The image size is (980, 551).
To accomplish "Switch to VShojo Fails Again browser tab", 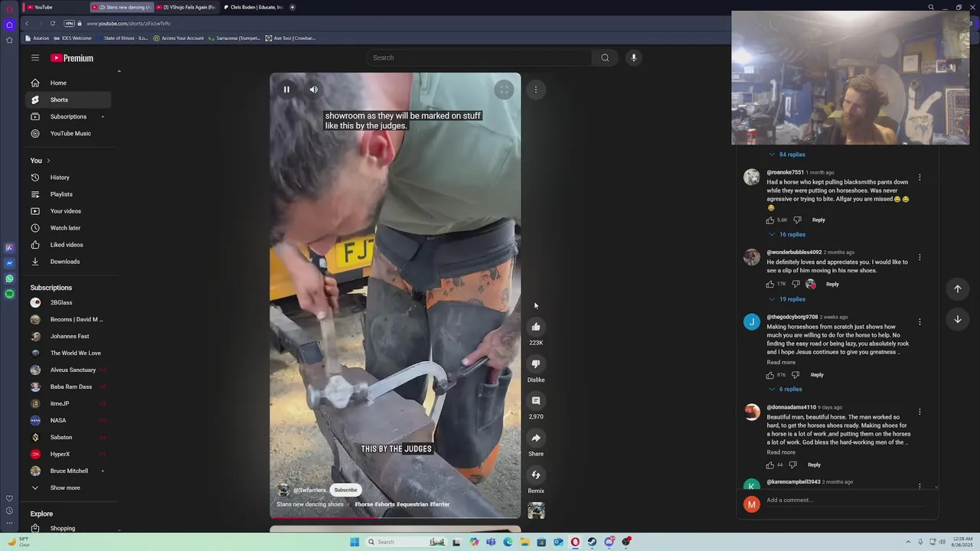I will 188,7.
